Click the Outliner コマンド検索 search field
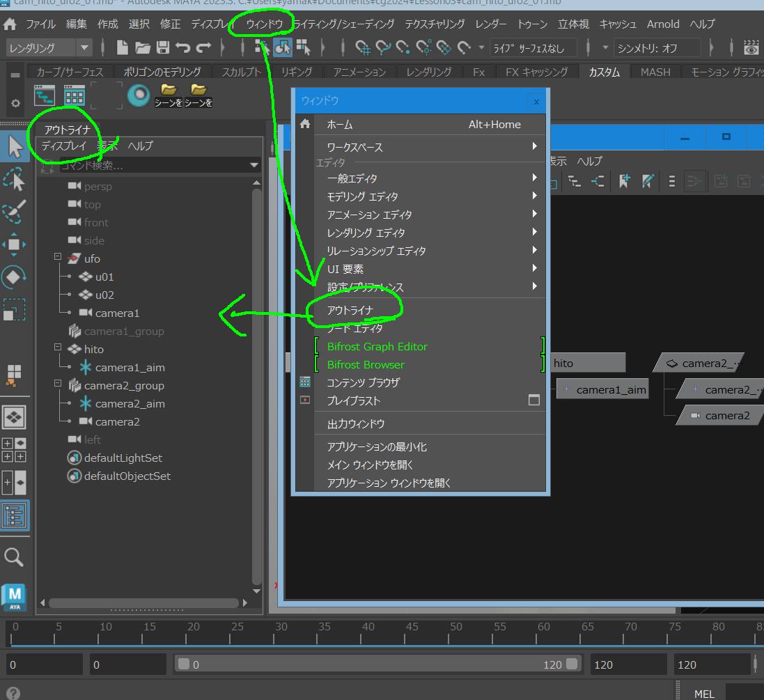This screenshot has height=700, width=764. click(x=154, y=165)
